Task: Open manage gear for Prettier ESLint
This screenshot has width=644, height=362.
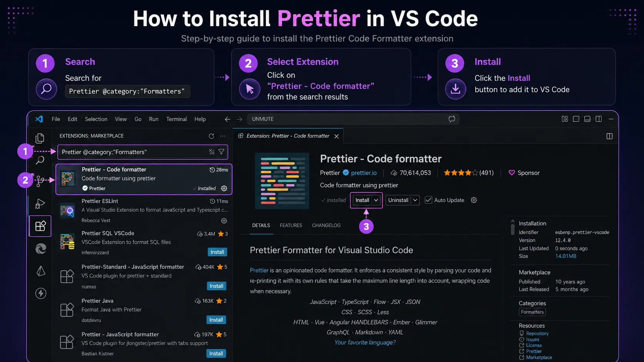Action: (224, 221)
